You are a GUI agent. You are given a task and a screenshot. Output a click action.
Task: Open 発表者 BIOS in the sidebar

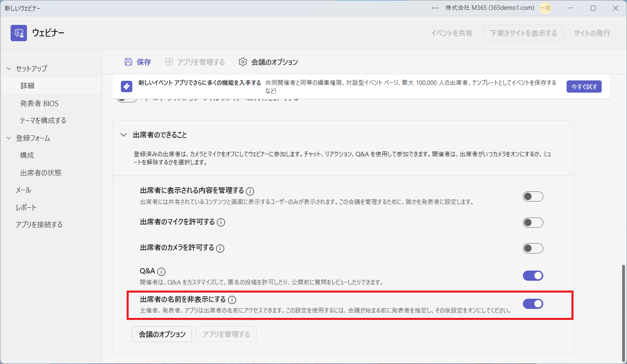(x=39, y=103)
